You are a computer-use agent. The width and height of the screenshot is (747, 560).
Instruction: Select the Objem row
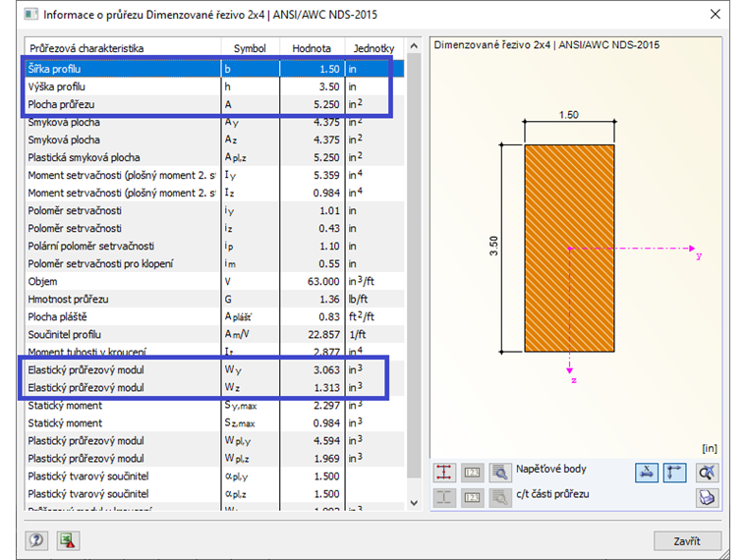pos(214,281)
